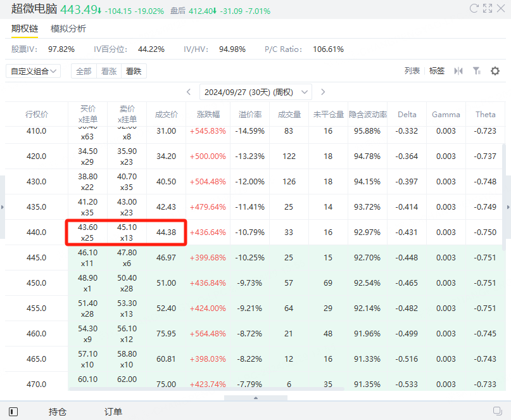The width and height of the screenshot is (511, 420).
Task: Expand the left side collapse arrow
Action: pos(3,207)
